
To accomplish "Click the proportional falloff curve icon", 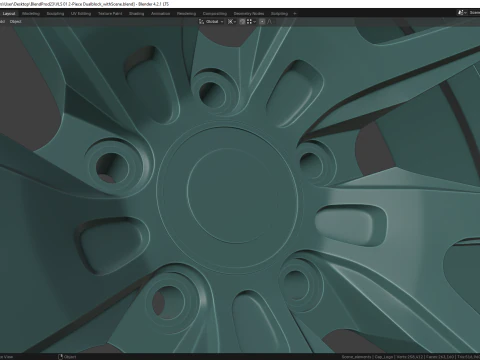I will [x=270, y=22].
